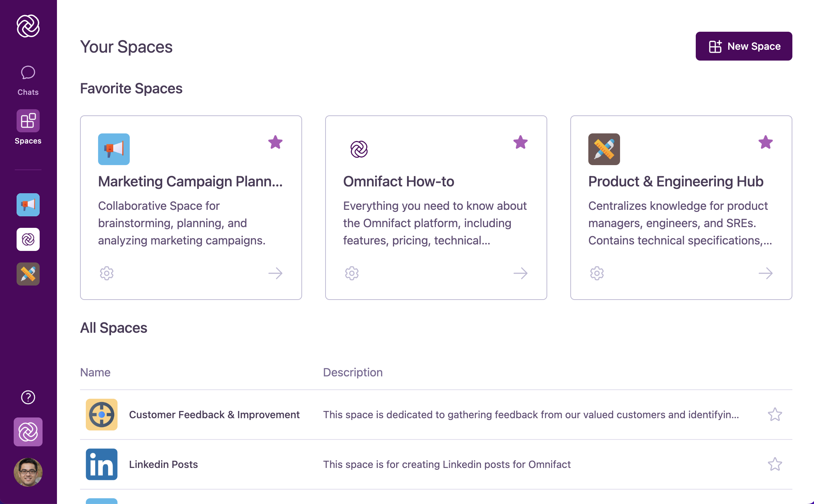Open Product & Engineering sidebar shortcut

(x=28, y=274)
